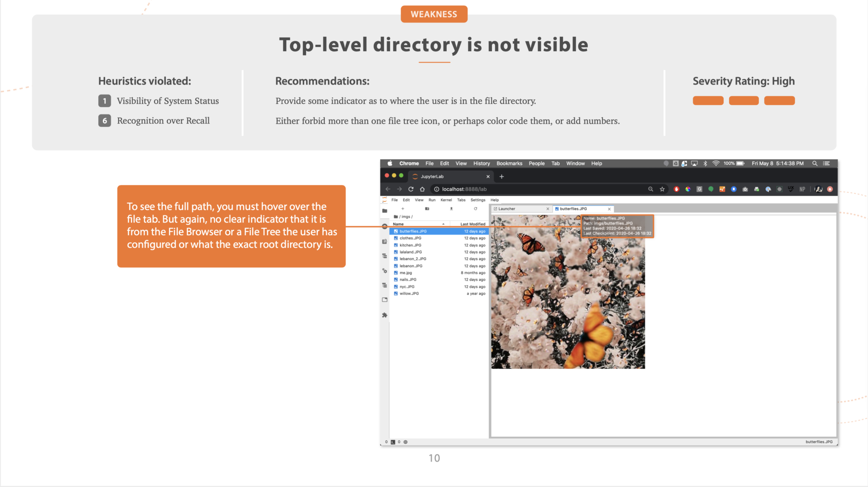Close the butterflies.JPG tab
Image resolution: width=868 pixels, height=487 pixels.
click(609, 209)
